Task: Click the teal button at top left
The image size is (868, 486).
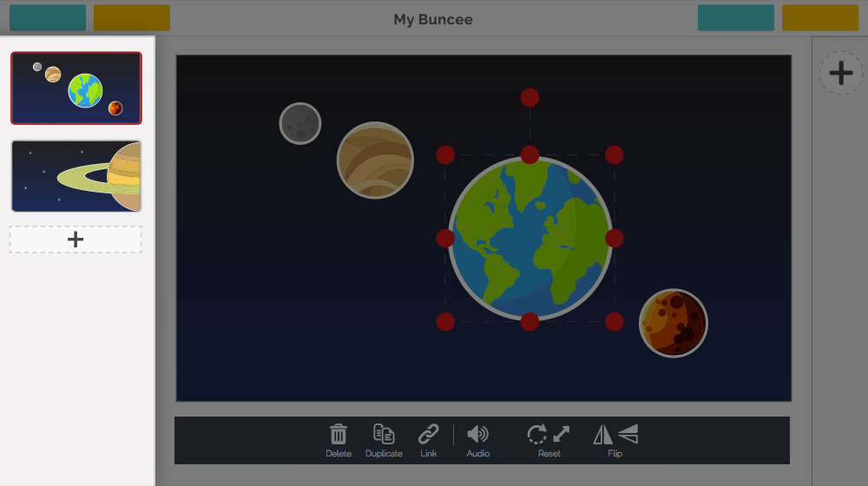Action: point(48,17)
